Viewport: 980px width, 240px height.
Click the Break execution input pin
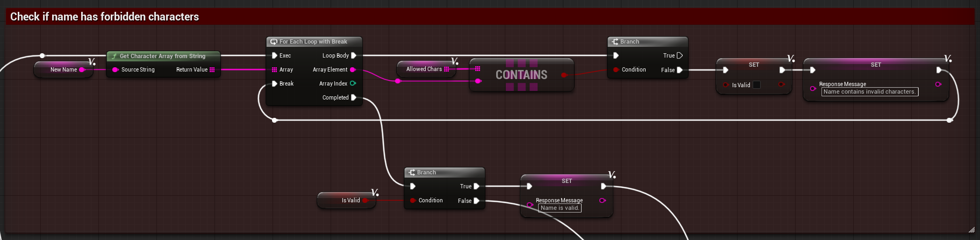point(275,83)
